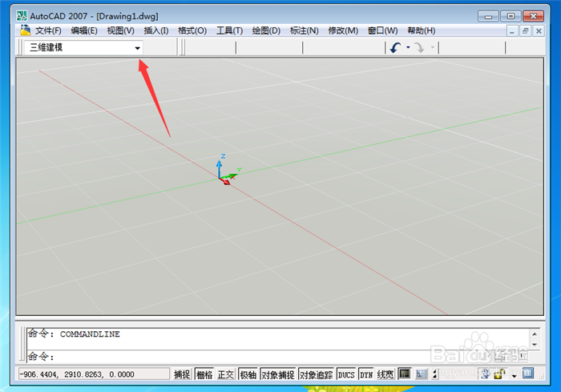The height and width of the screenshot is (392, 561).
Task: Open the 插入(I) menu
Action: (156, 30)
